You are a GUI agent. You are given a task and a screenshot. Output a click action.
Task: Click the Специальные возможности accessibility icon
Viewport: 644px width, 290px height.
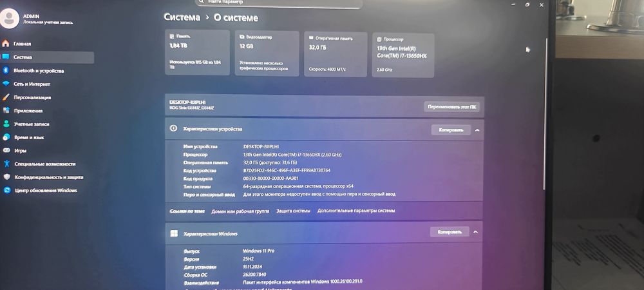point(6,164)
